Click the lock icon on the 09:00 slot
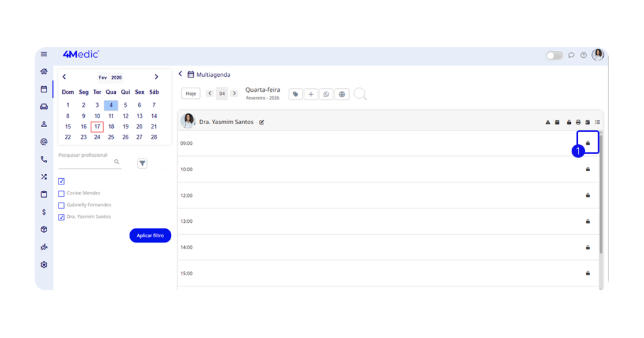Screen dimensions: 644x338 coord(588,143)
